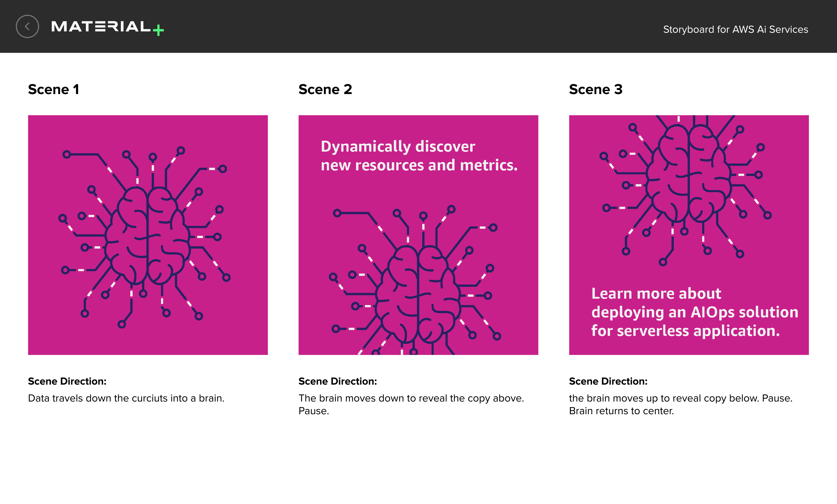The image size is (837, 504).
Task: Click the circular back arrow button
Action: (x=27, y=26)
